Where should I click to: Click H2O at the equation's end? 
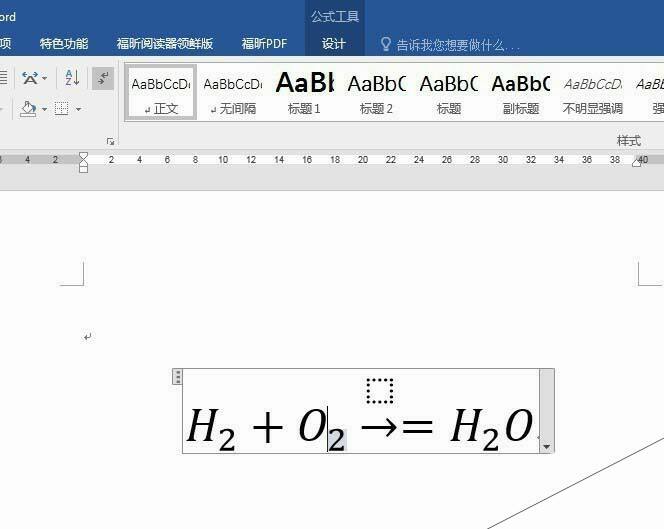[491, 429]
